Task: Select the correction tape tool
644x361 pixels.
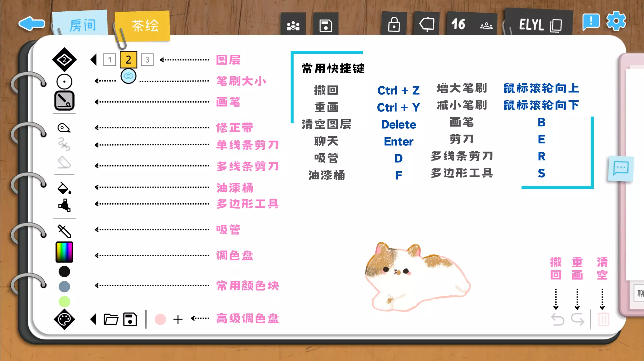Action: (x=64, y=128)
